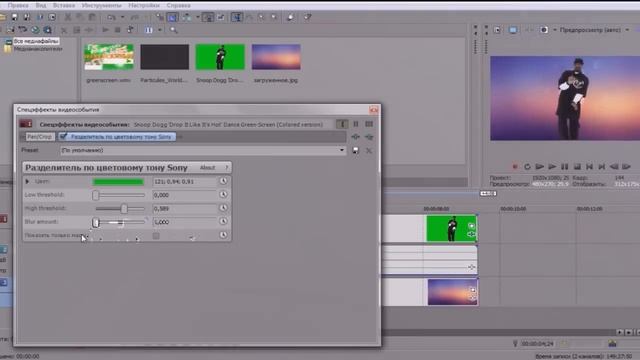Open the Справка menu

(178, 5)
